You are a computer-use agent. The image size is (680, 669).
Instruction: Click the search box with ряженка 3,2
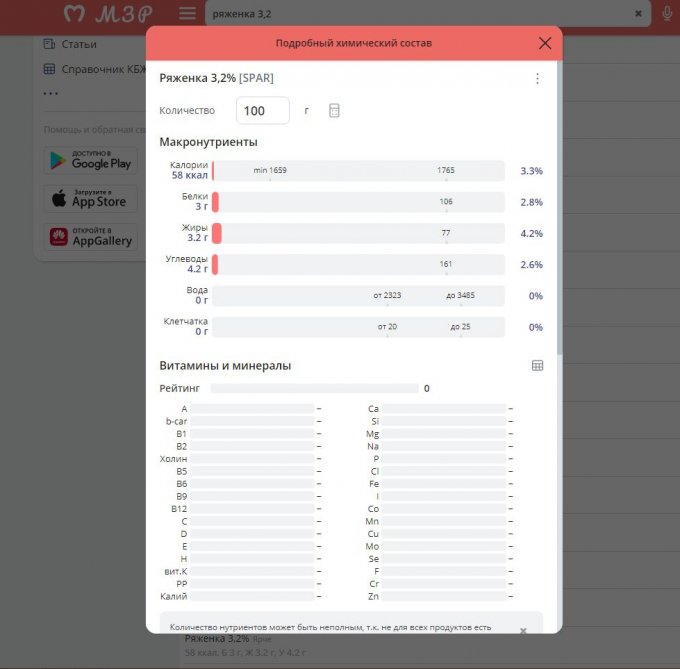click(420, 14)
